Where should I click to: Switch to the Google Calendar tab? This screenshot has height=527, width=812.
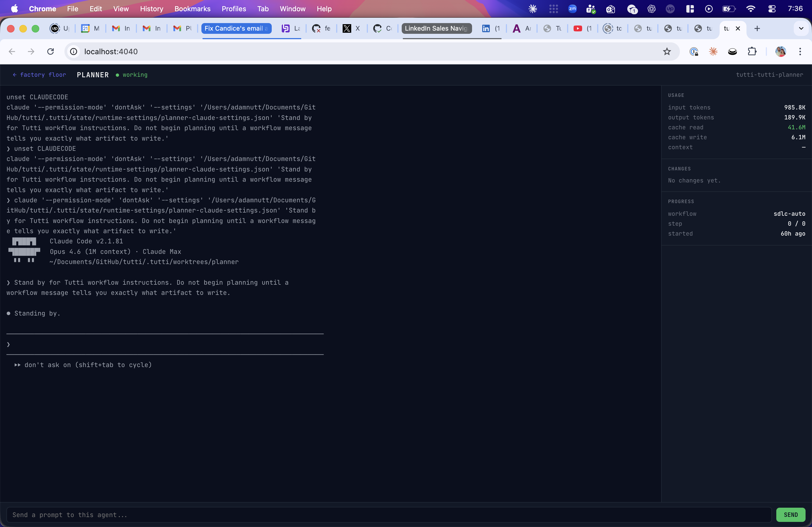click(90, 28)
